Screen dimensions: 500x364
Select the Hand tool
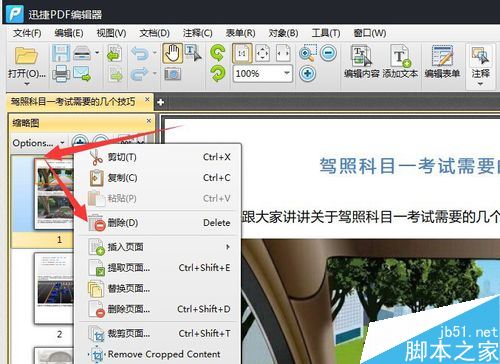(x=172, y=53)
